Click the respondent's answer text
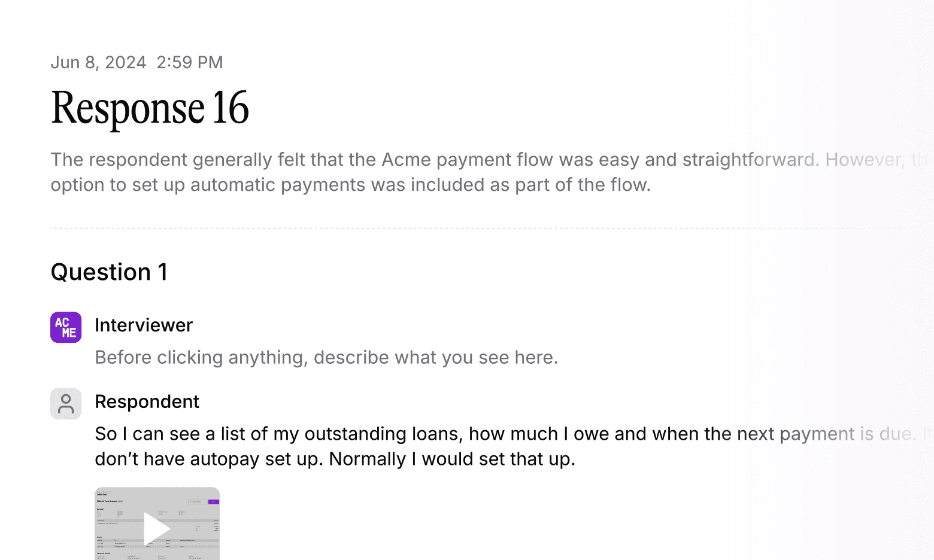934x560 pixels. pos(419,446)
